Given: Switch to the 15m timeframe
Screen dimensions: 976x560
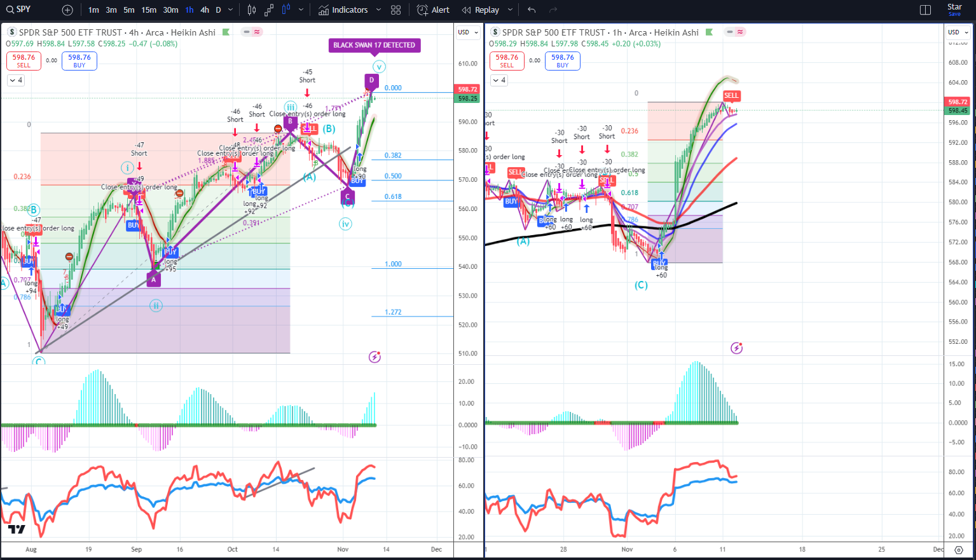Looking at the screenshot, I should point(149,10).
